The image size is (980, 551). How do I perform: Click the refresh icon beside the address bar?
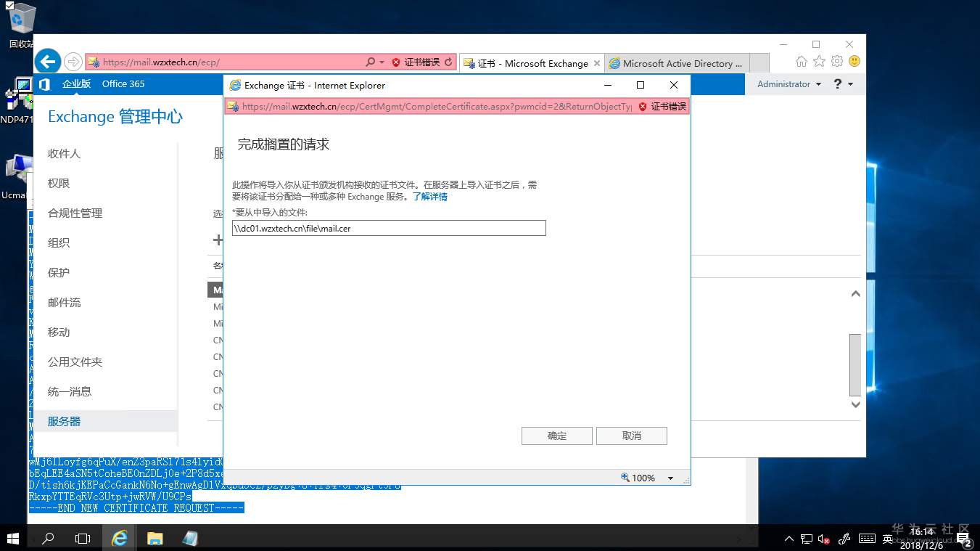coord(450,62)
